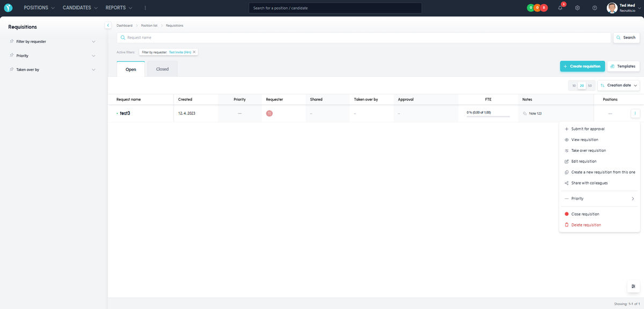Screen dimensions: 644x309
Task: Pin the Filter by requester filter
Action: click(x=12, y=41)
